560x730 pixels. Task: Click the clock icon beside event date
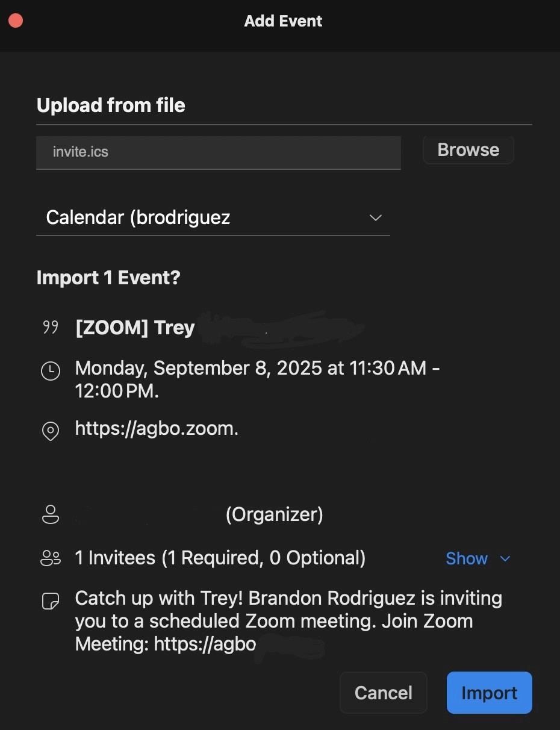point(51,370)
